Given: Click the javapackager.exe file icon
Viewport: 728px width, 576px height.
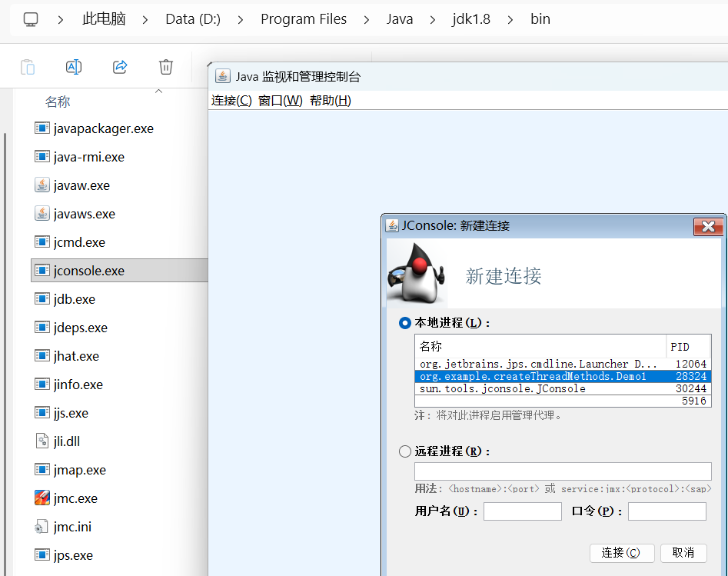Looking at the screenshot, I should tap(42, 128).
